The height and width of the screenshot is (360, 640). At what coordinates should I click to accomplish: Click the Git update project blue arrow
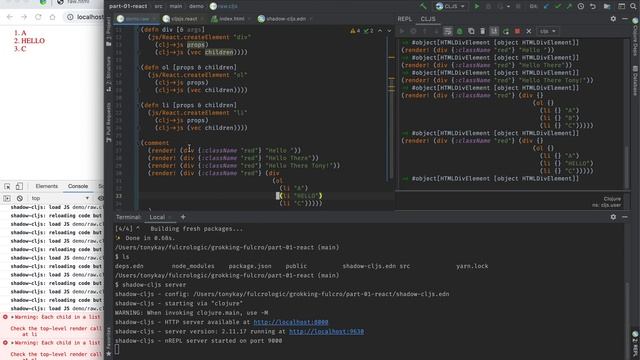(547, 7)
